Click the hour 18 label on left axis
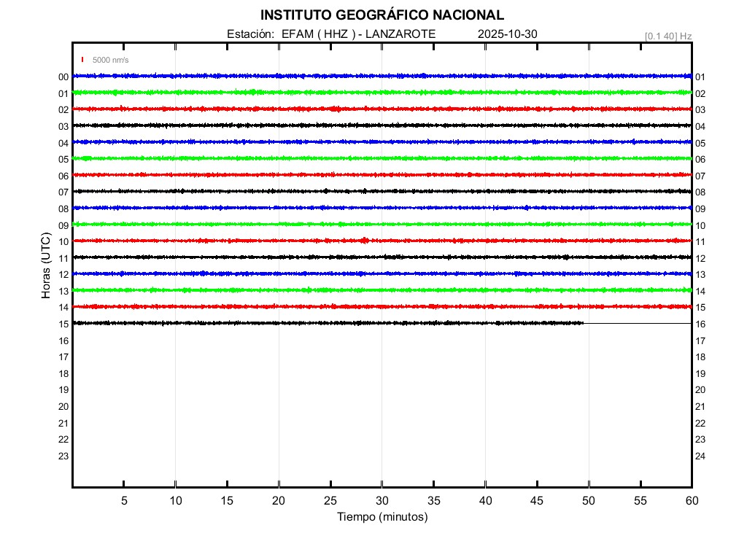747x560 pixels. tap(63, 373)
